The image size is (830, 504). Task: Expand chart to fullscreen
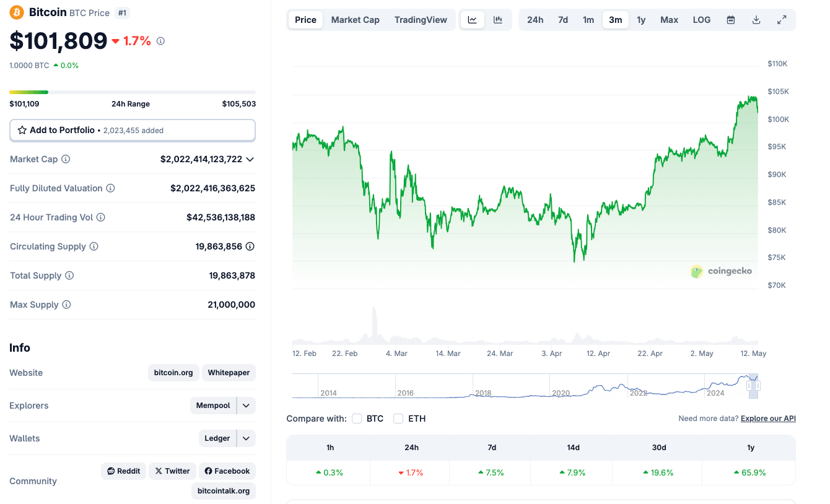pos(782,19)
